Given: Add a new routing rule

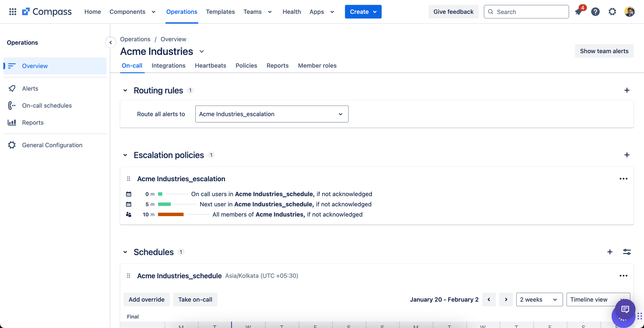Looking at the screenshot, I should coord(627,90).
